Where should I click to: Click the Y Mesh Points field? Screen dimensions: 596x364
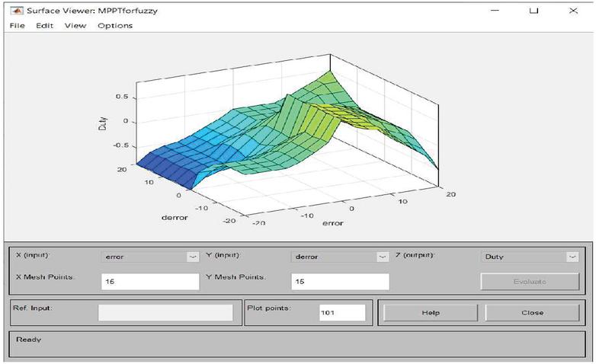[x=340, y=282]
